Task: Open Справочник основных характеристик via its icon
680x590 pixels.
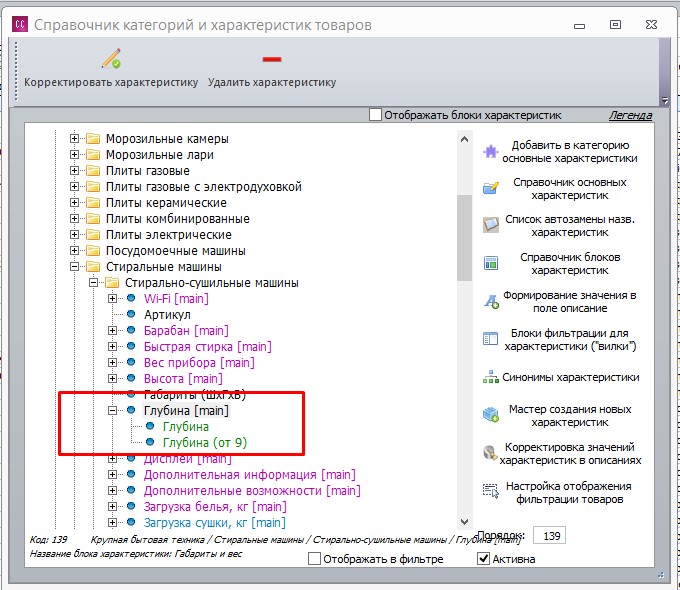Action: click(x=490, y=189)
